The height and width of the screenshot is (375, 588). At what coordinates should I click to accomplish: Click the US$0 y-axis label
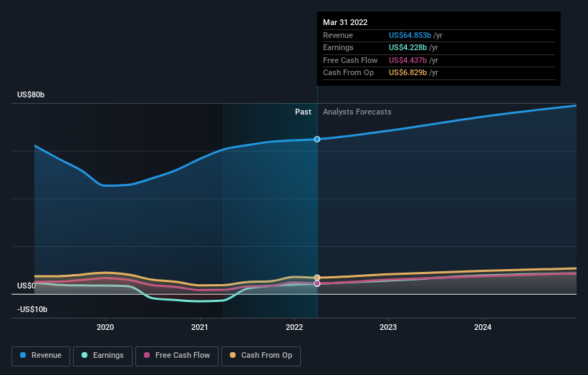[26, 286]
